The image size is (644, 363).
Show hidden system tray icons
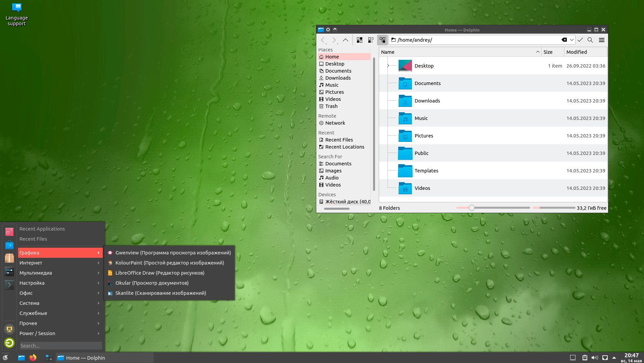[614, 358]
